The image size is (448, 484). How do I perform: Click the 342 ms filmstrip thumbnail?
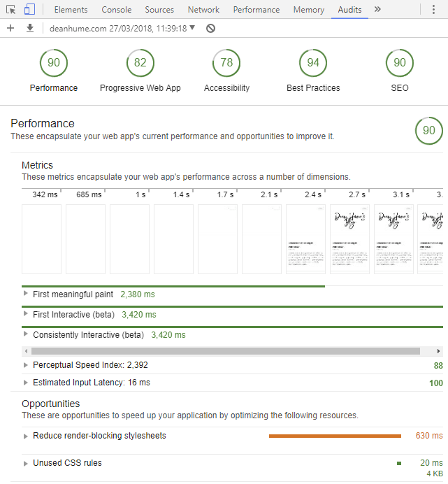click(x=42, y=239)
